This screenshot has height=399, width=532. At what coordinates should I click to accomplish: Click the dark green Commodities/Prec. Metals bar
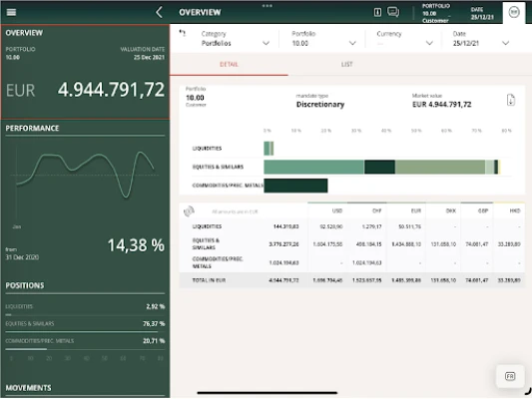(295, 186)
